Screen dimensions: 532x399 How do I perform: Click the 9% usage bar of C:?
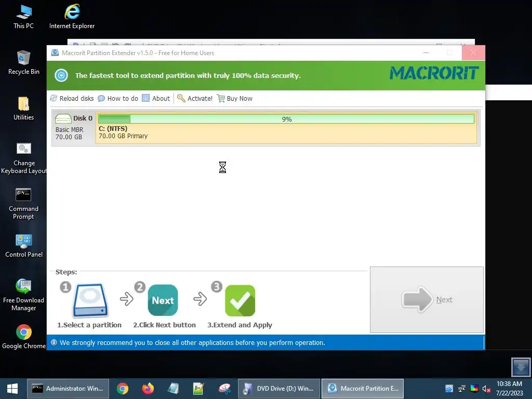pos(286,119)
